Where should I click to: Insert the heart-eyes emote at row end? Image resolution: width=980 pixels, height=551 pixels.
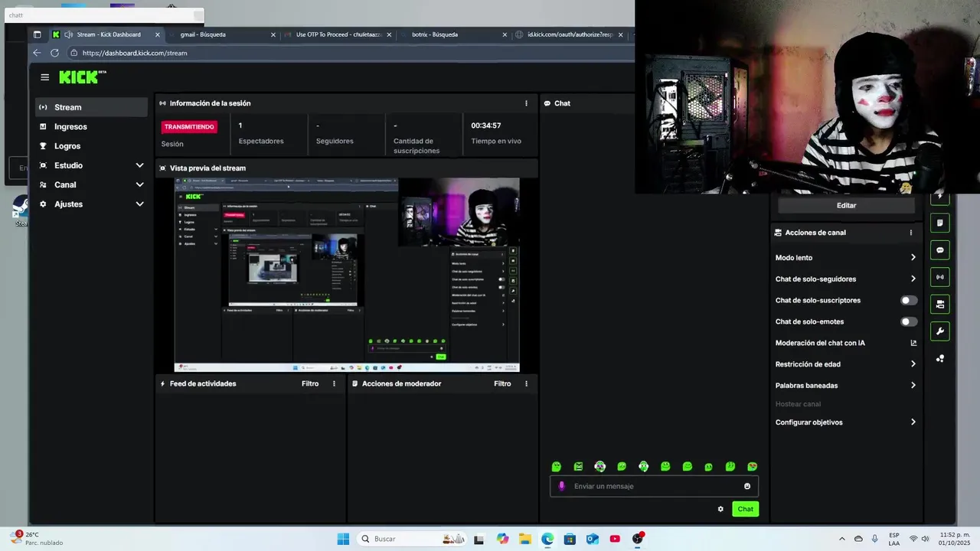pos(753,466)
